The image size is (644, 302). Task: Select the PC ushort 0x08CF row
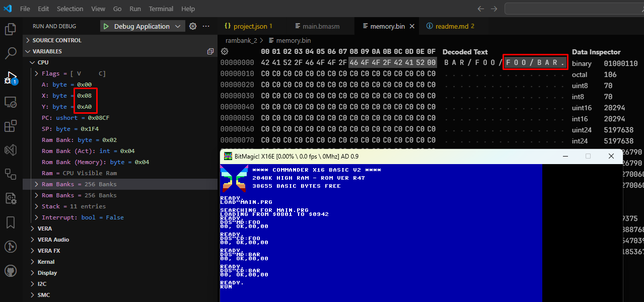pyautogui.click(x=120, y=118)
